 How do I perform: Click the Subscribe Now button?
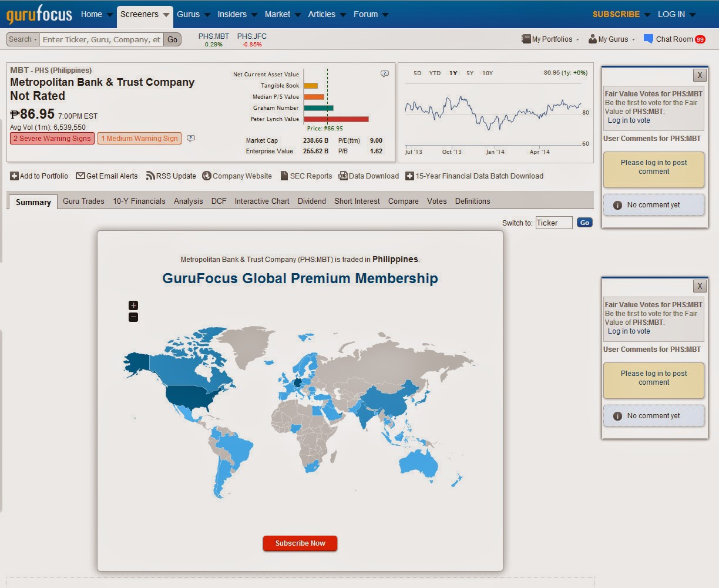[300, 543]
